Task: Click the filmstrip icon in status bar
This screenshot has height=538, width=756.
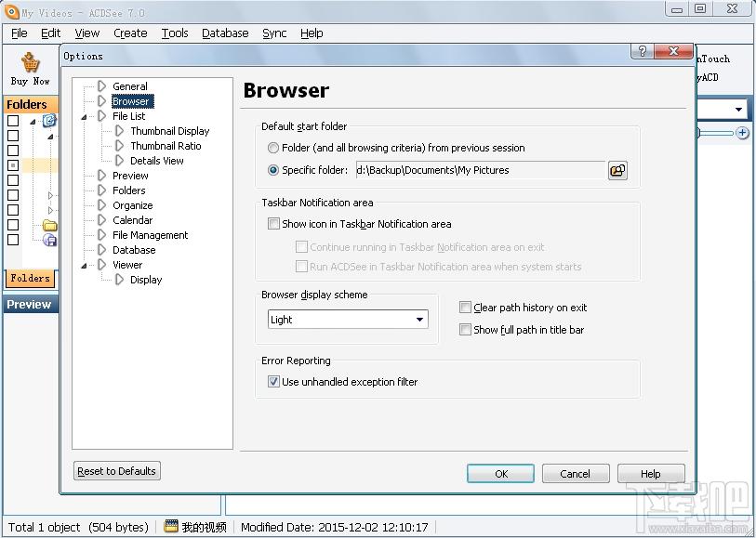Action: [171, 526]
